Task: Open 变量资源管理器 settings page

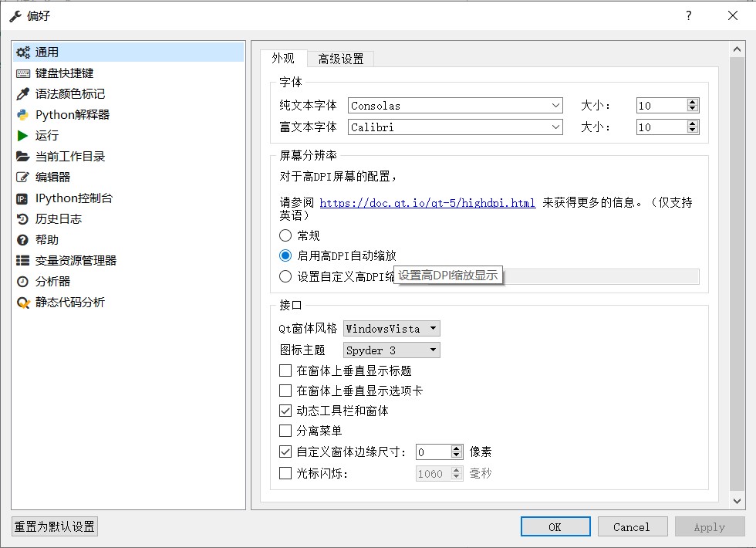Action: [128, 261]
